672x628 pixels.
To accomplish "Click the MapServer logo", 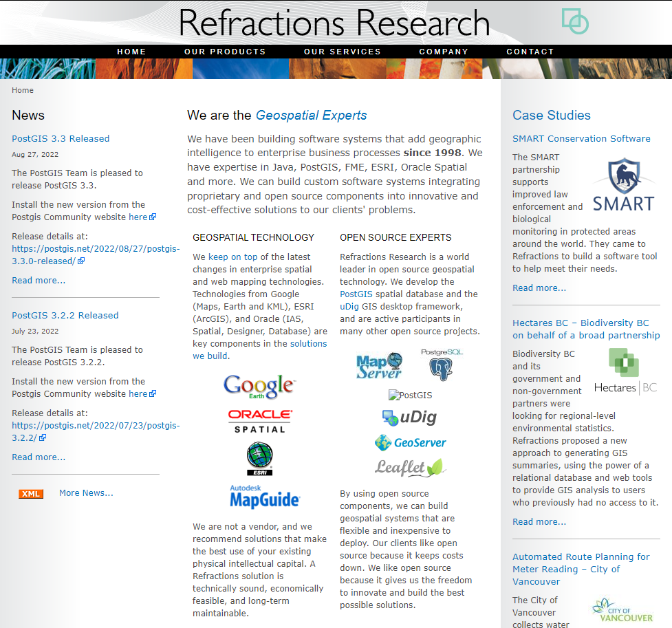I will point(379,365).
